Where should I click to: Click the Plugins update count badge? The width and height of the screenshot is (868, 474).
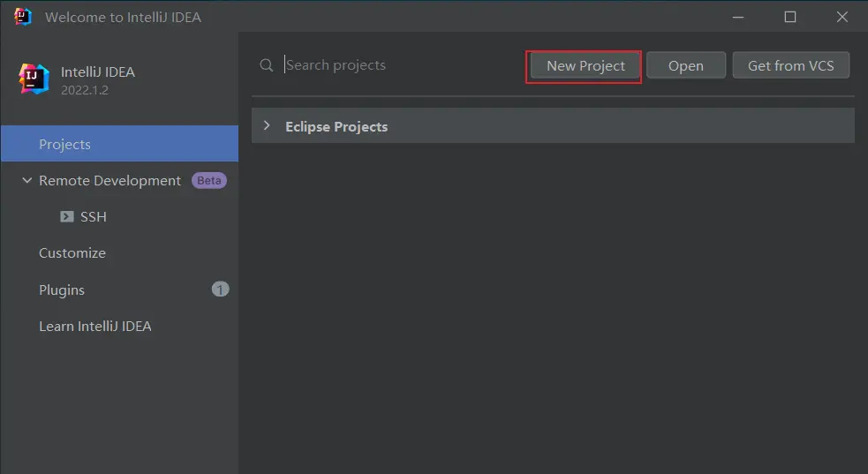220,289
